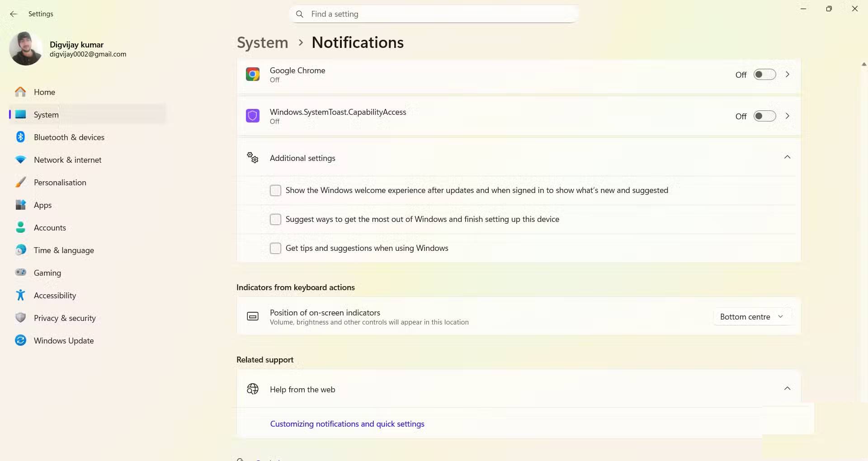The width and height of the screenshot is (868, 461).
Task: Click the back arrow in Settings
Action: pos(14,14)
